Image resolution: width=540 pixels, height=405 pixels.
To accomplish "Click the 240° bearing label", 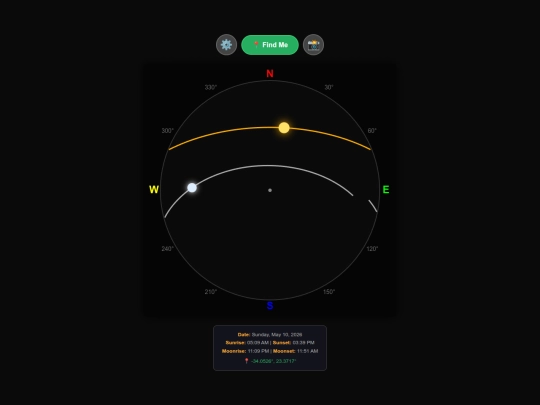I will (x=168, y=249).
